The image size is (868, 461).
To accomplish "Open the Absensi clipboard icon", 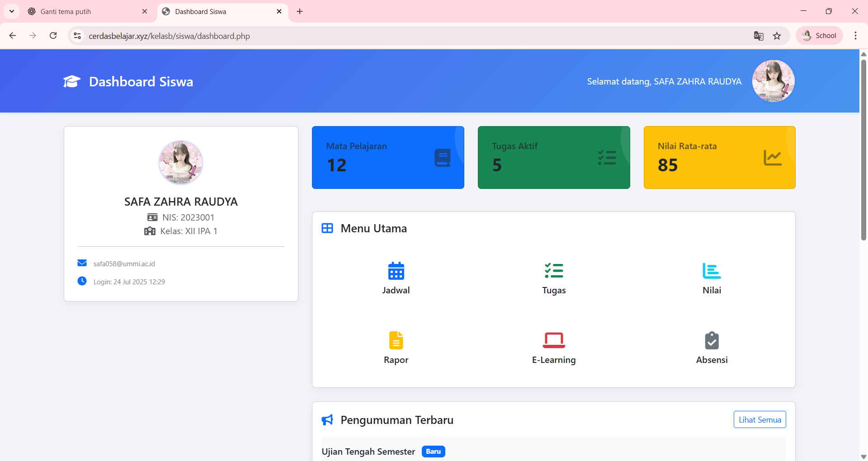I will pos(712,340).
